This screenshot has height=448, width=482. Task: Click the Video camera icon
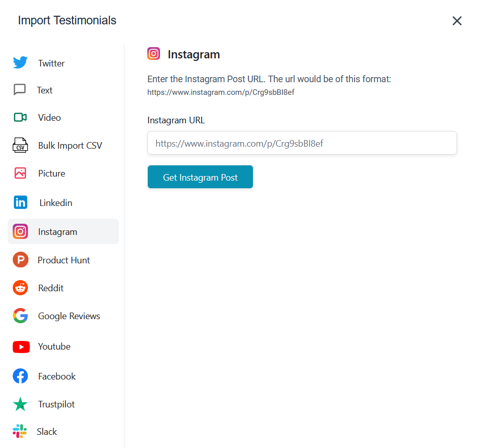(x=20, y=117)
